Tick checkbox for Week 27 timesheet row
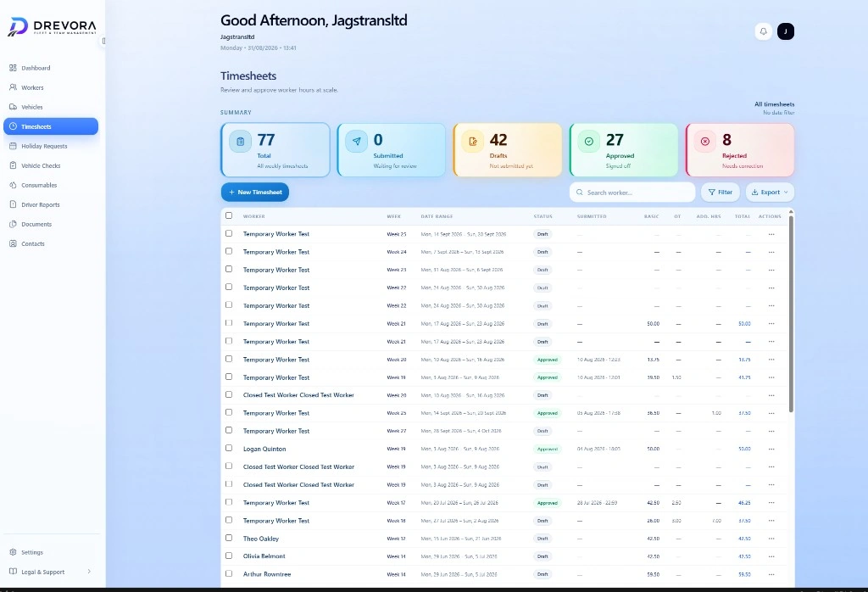Screen dimensions: 868x592 coord(229,430)
